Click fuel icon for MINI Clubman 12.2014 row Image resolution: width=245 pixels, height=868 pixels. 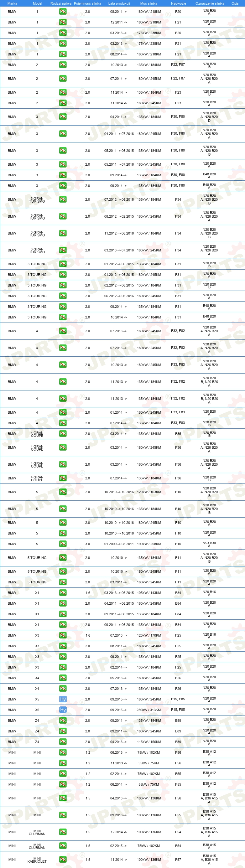[63, 832]
